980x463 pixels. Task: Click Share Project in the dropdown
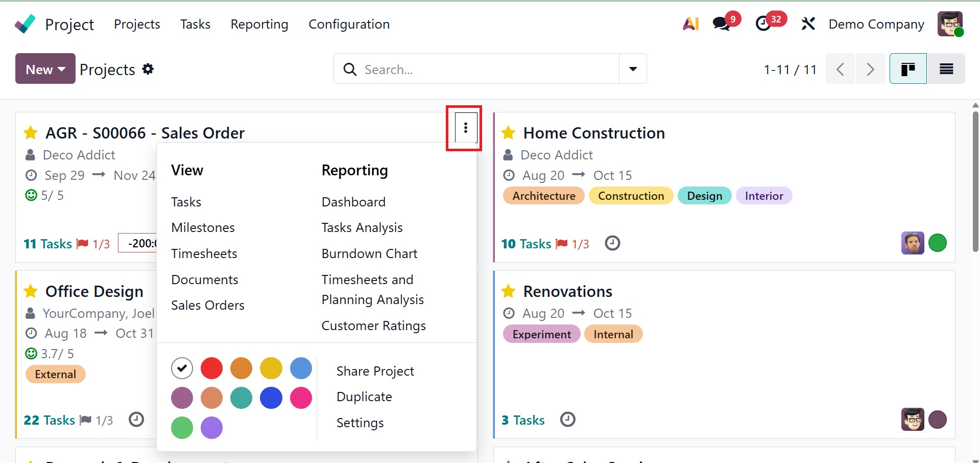tap(375, 371)
